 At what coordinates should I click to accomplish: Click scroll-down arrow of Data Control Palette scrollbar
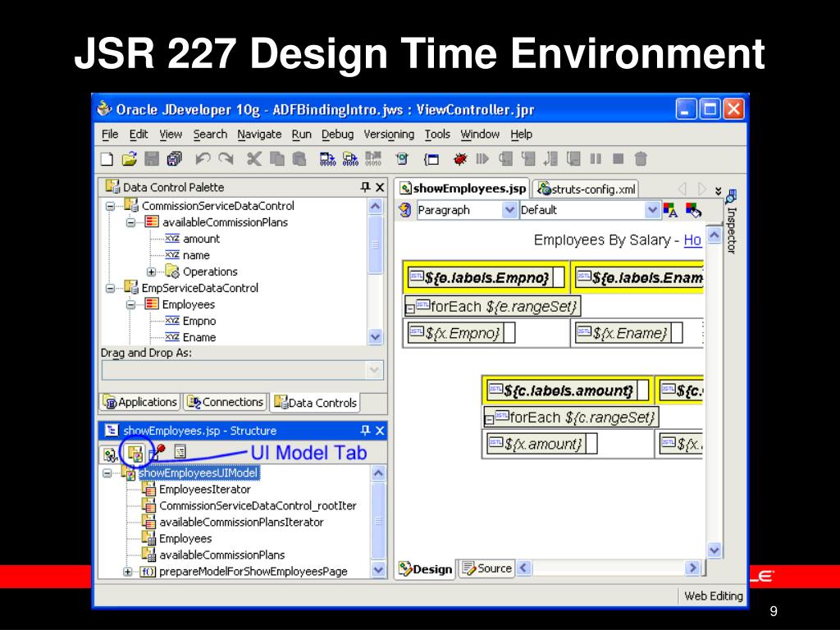click(x=375, y=337)
